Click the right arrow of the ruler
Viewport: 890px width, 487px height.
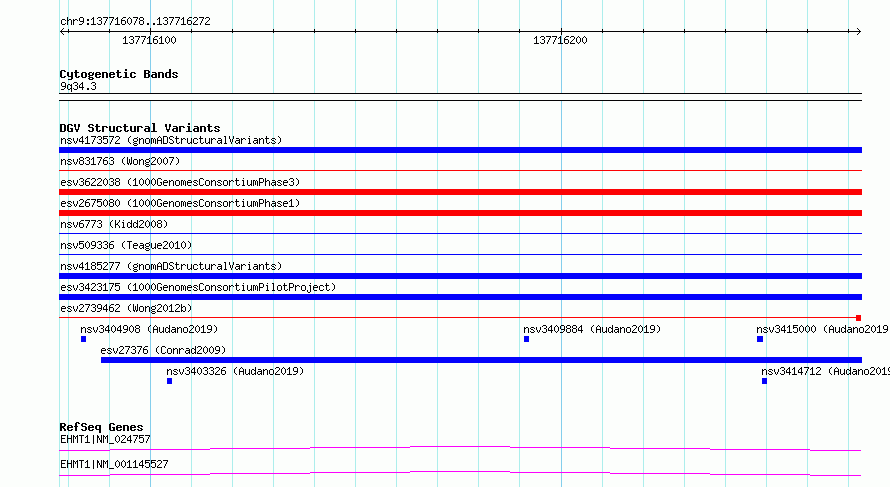[858, 32]
